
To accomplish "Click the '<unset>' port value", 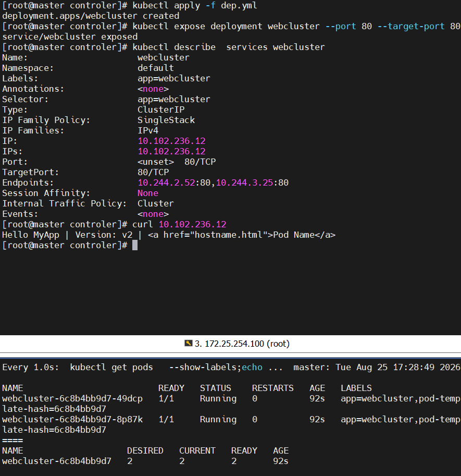I will pyautogui.click(x=156, y=162).
